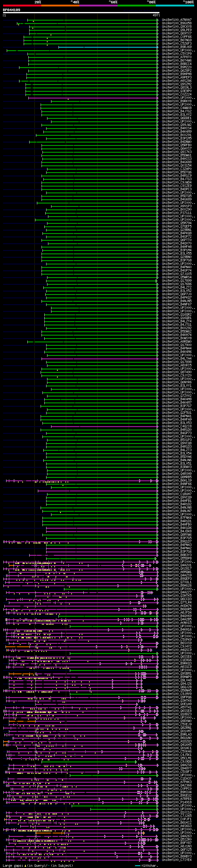
Task: Select the label UniRef100_B6TNG9
Action: pyautogui.click(x=177, y=40)
